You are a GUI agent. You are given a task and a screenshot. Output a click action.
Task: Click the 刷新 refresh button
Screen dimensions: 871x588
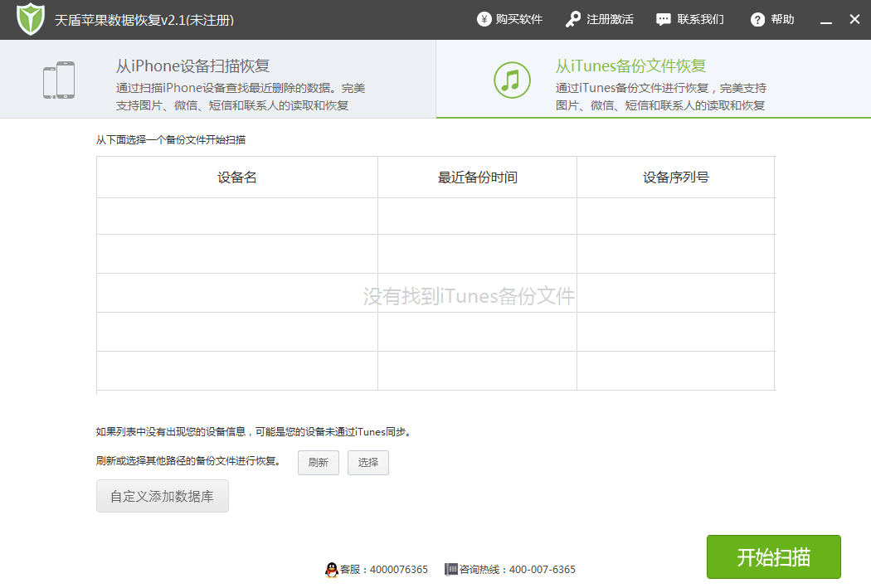[319, 463]
